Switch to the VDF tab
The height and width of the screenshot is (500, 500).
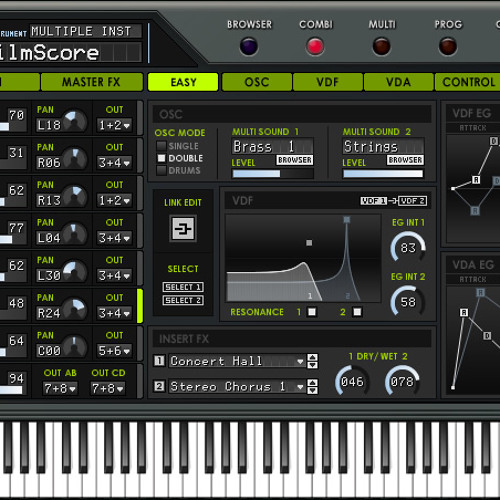tap(328, 82)
